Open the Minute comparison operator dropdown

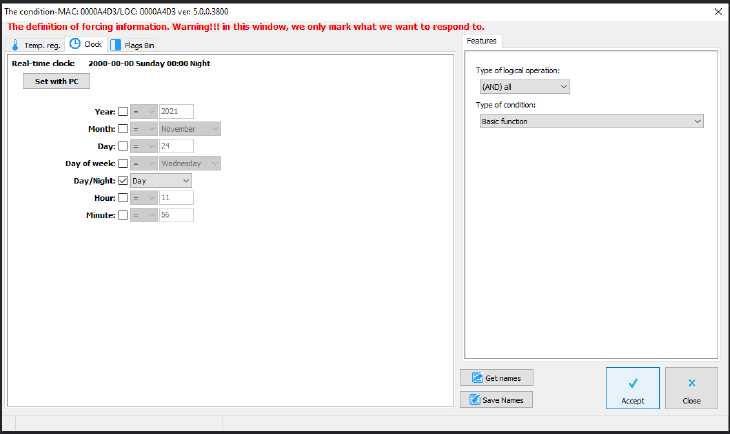click(x=144, y=215)
